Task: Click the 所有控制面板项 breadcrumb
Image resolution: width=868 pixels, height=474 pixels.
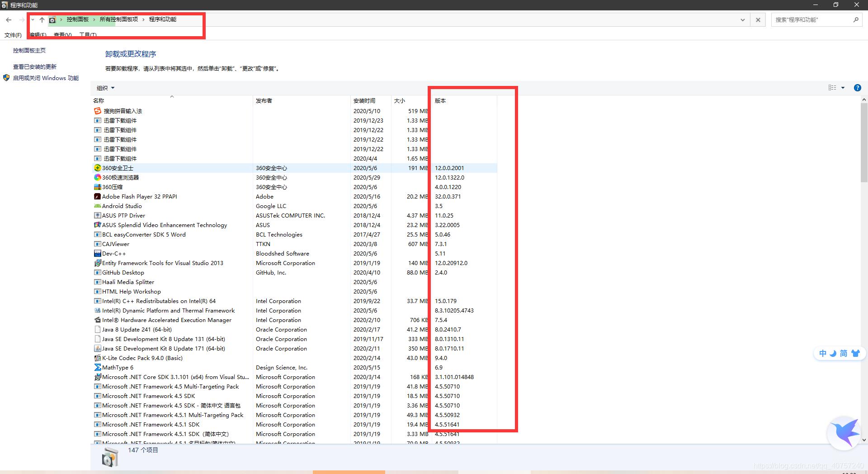Action: pos(118,19)
